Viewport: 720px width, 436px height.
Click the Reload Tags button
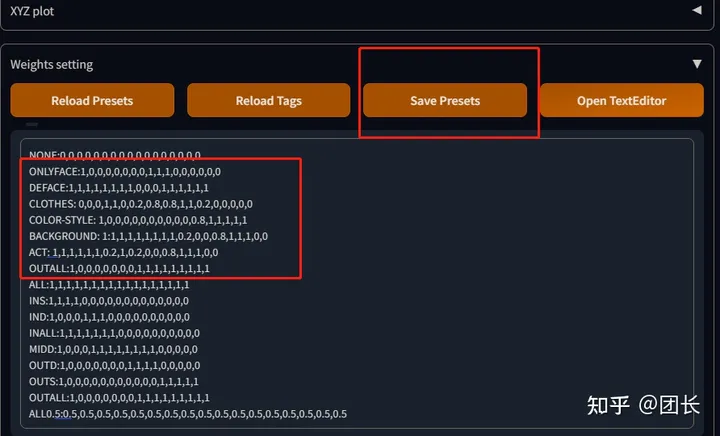[x=269, y=100]
